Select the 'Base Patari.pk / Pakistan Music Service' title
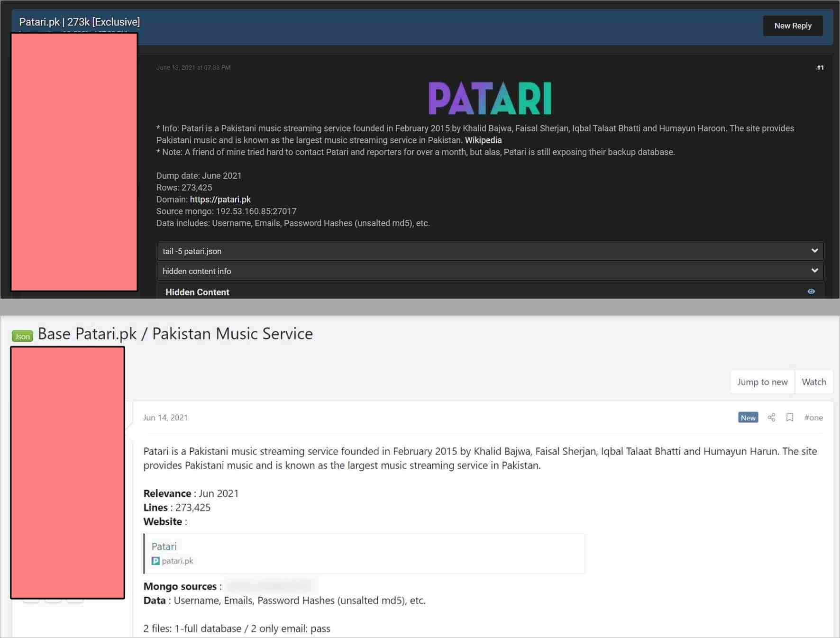This screenshot has width=840, height=638. 175,334
